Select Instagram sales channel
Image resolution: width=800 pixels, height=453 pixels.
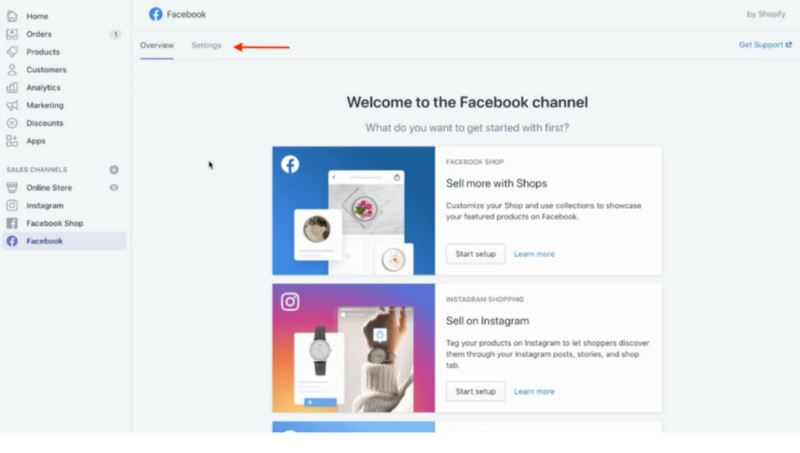click(45, 206)
